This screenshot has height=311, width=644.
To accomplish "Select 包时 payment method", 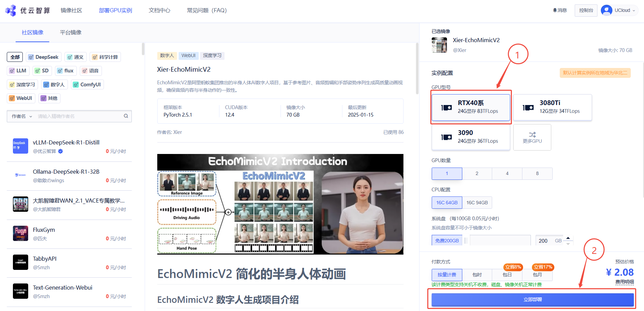I will [x=477, y=275].
